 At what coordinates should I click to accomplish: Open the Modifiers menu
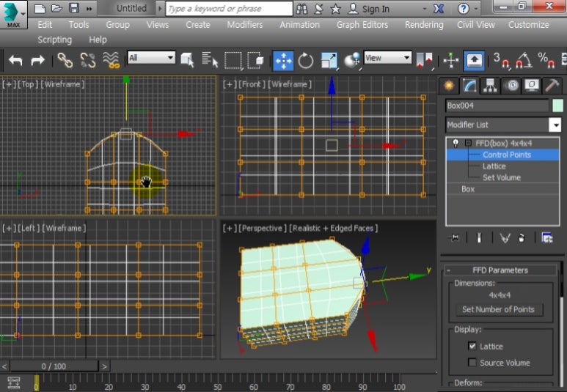coord(245,25)
